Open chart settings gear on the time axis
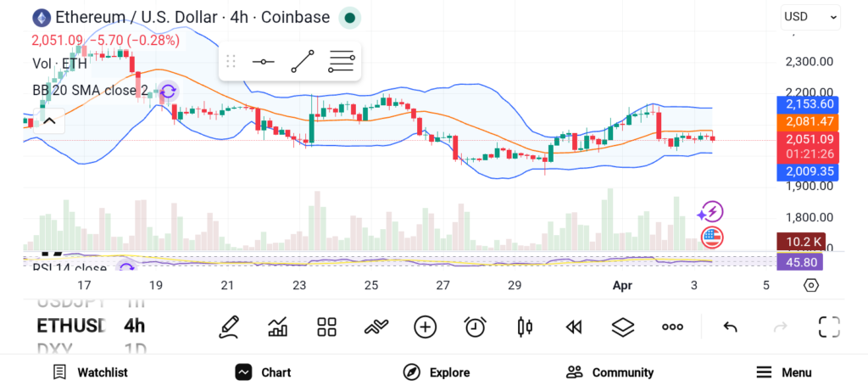The width and height of the screenshot is (868, 391). tap(810, 285)
